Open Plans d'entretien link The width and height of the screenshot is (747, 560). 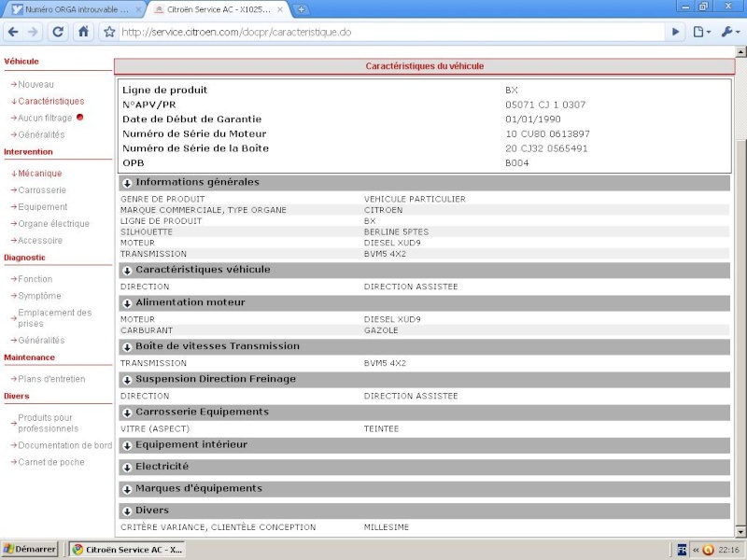tap(51, 379)
